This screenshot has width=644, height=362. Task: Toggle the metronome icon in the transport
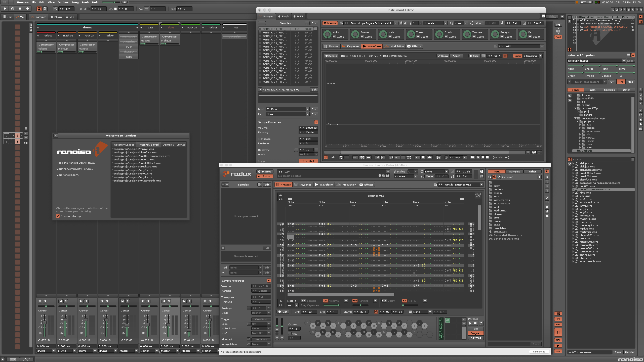(45, 9)
